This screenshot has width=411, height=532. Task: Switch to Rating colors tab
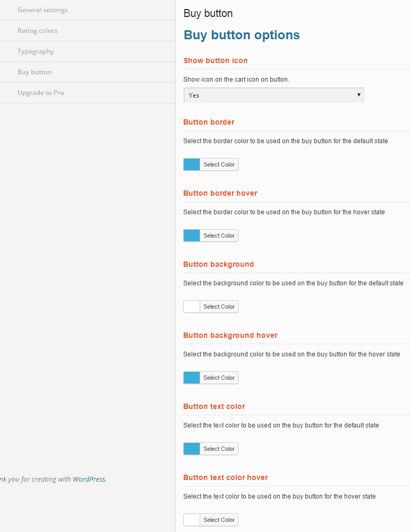88,31
